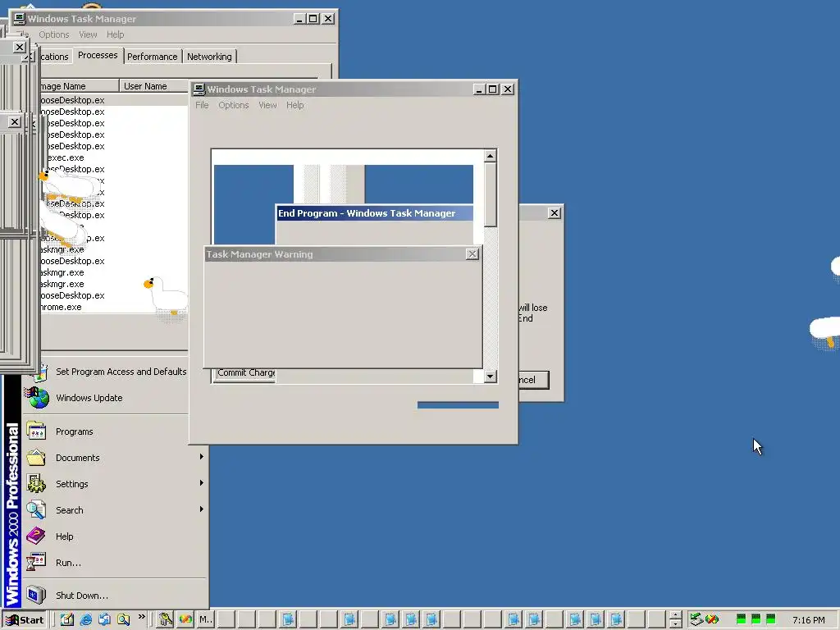Expand the Settings submenu arrow

pyautogui.click(x=202, y=482)
